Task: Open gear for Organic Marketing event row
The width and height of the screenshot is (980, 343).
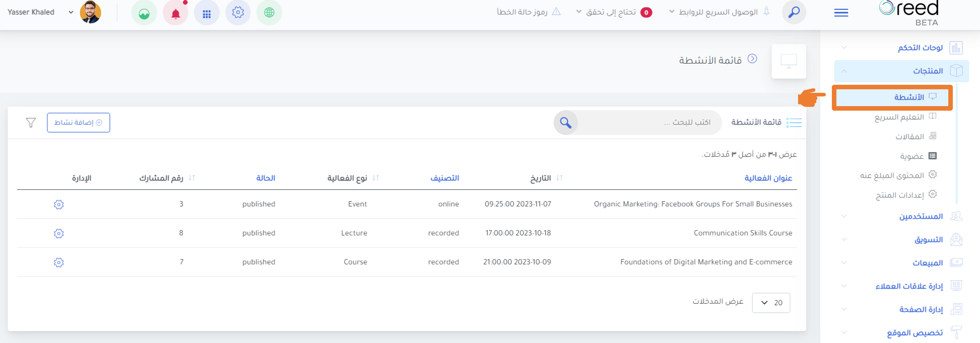Action: coord(59,205)
